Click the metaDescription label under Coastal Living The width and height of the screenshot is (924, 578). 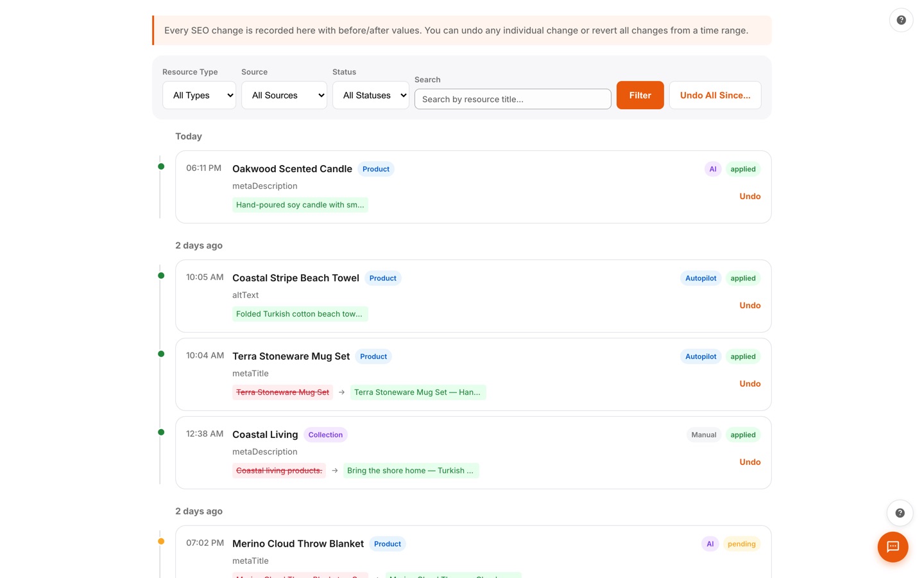click(x=264, y=452)
